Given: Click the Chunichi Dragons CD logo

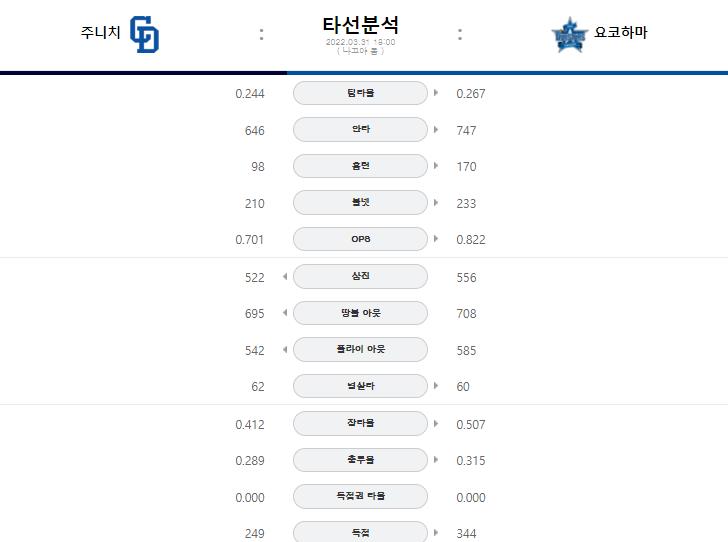Looking at the screenshot, I should point(144,34).
